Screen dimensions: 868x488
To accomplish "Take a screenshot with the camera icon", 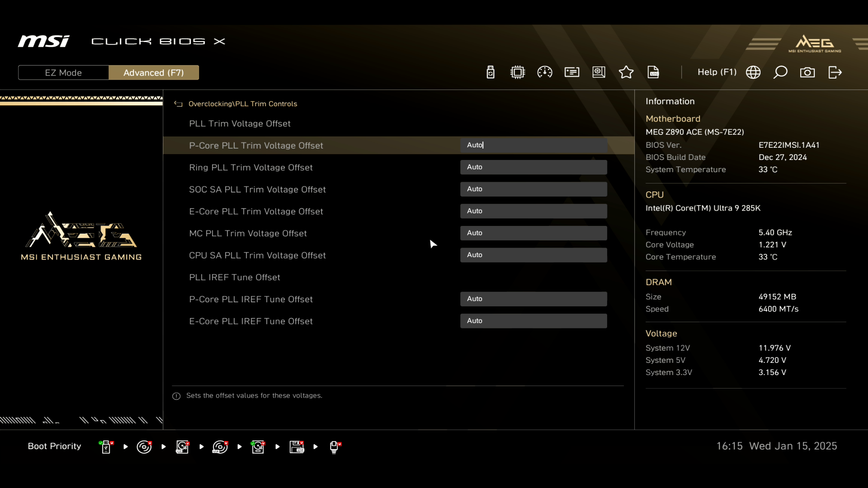I will point(807,72).
